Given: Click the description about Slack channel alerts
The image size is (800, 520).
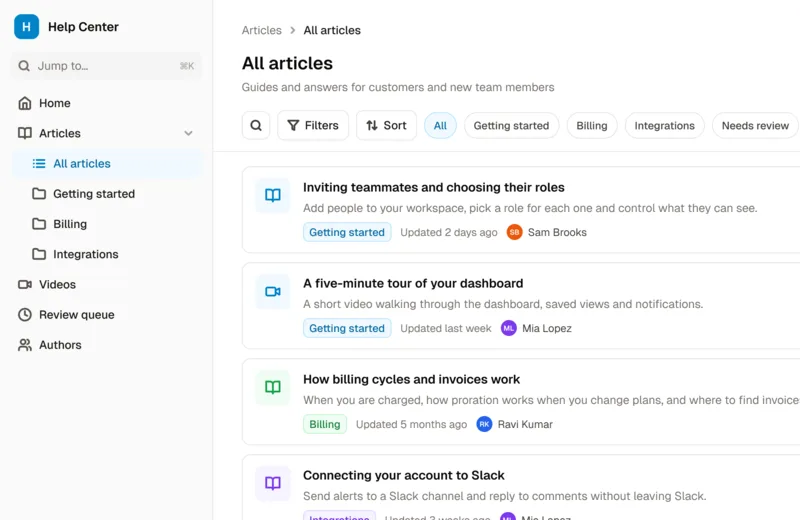Looking at the screenshot, I should click(505, 496).
